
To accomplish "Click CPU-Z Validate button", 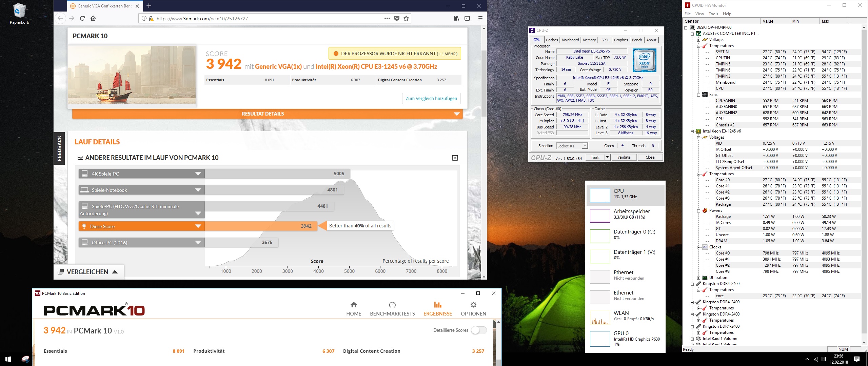I will pos(624,157).
